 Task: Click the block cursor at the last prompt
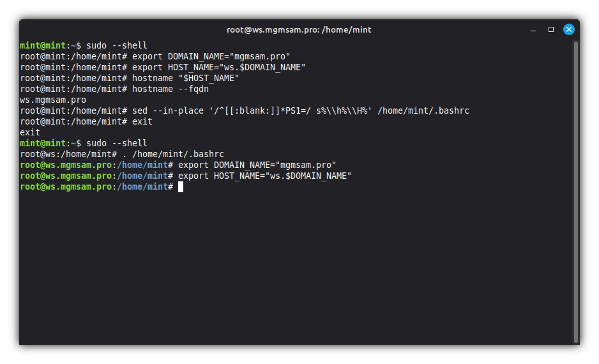click(x=181, y=186)
